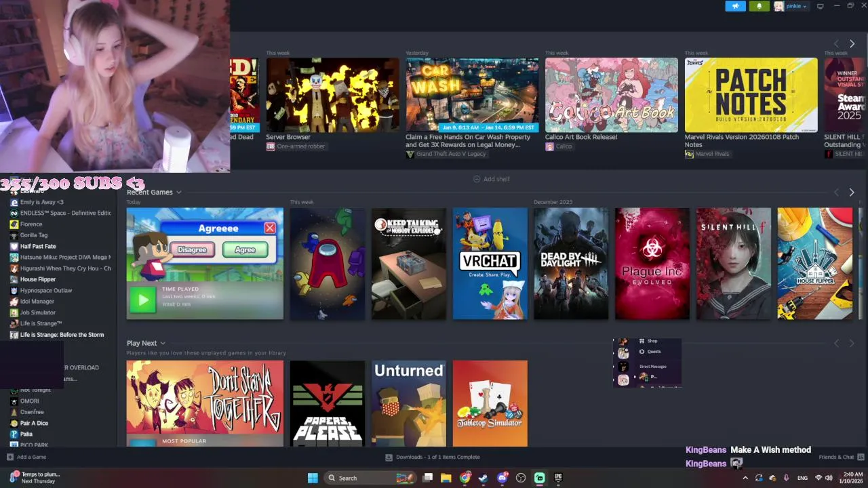Select Half Past Fate in library list

[x=38, y=246]
